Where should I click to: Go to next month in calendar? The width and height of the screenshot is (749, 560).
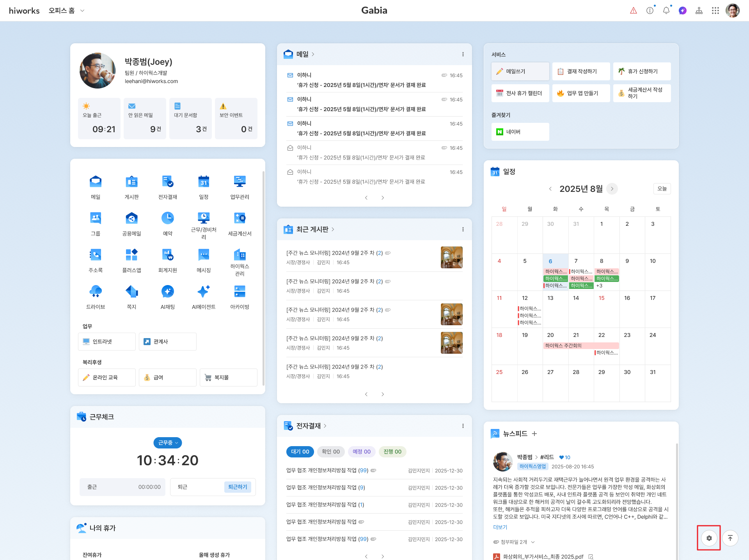click(x=612, y=189)
